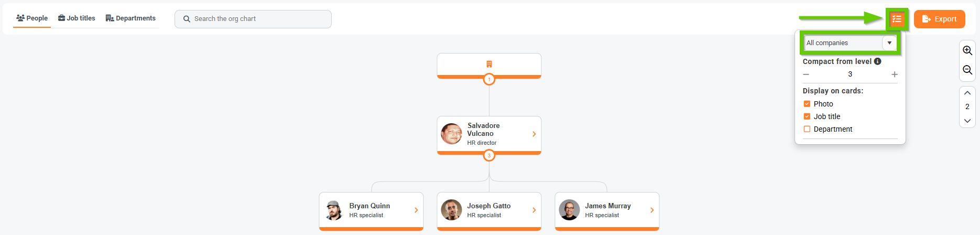Increase compact level with plus button
Image resolution: width=980 pixels, height=235 pixels.
pyautogui.click(x=895, y=74)
